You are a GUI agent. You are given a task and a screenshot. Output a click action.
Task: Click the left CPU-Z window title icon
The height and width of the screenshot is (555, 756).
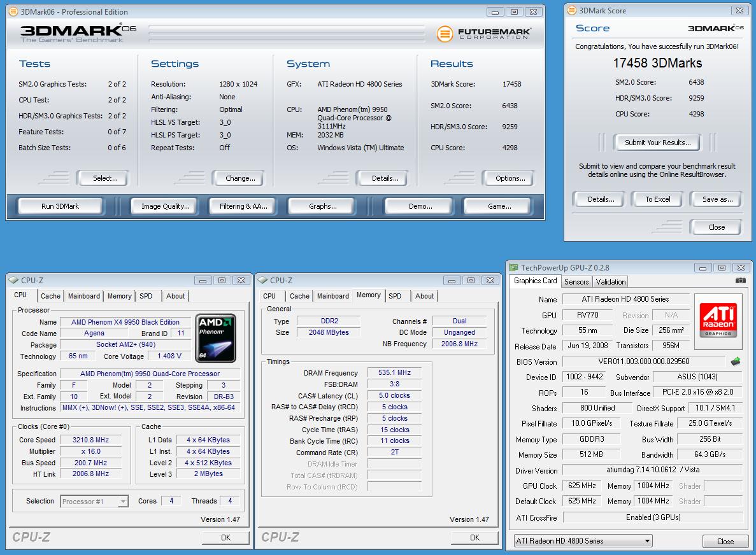tap(13, 280)
